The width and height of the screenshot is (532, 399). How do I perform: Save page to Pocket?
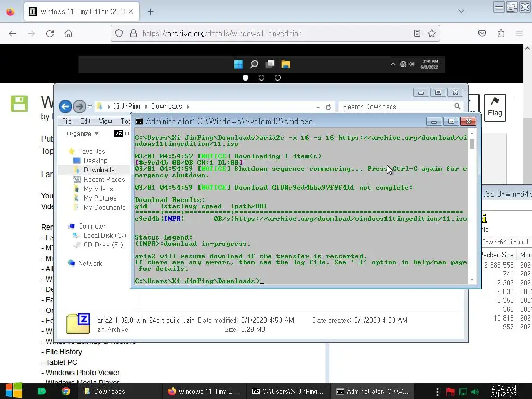point(482,33)
